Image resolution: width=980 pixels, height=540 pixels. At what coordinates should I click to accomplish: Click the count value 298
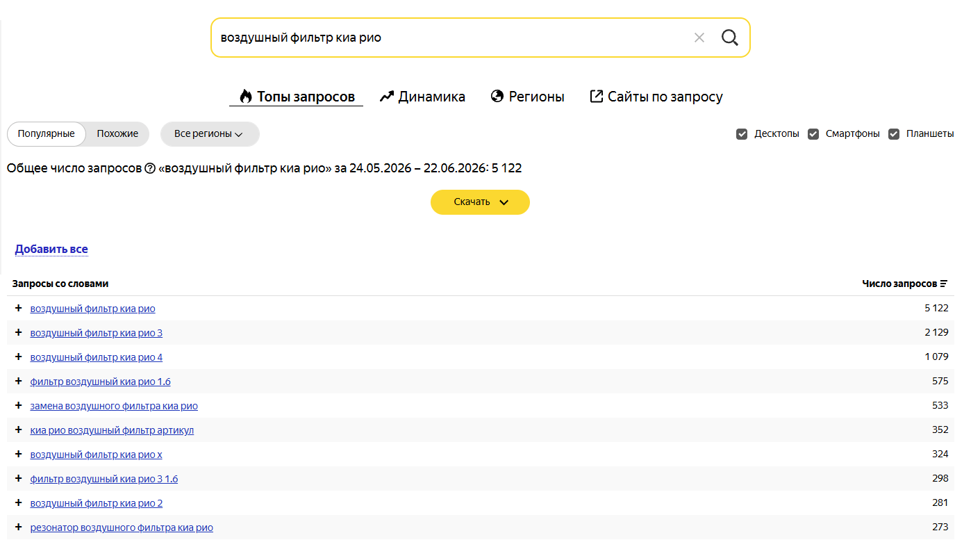click(940, 478)
